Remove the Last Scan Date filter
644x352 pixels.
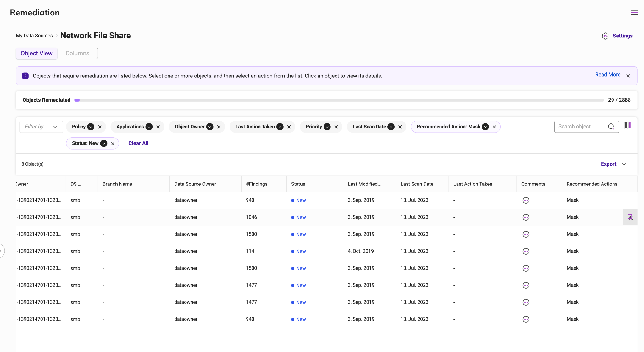[x=400, y=127]
